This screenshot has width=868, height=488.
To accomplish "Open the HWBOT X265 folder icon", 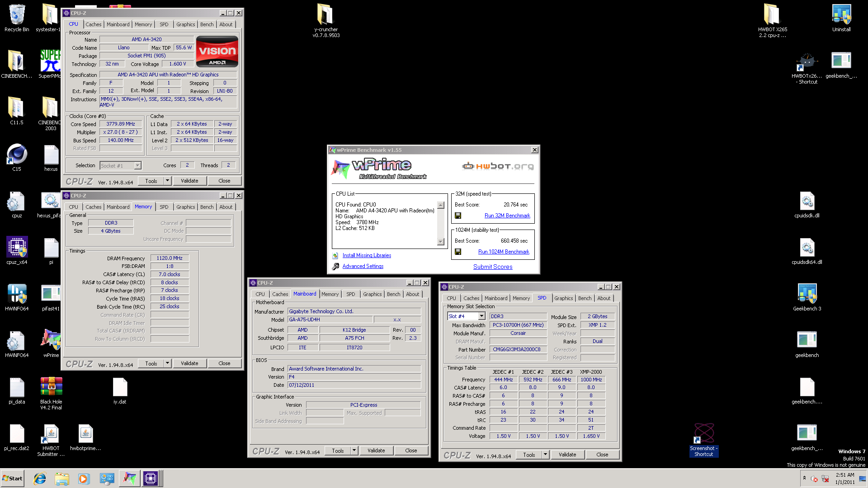I will (772, 20).
